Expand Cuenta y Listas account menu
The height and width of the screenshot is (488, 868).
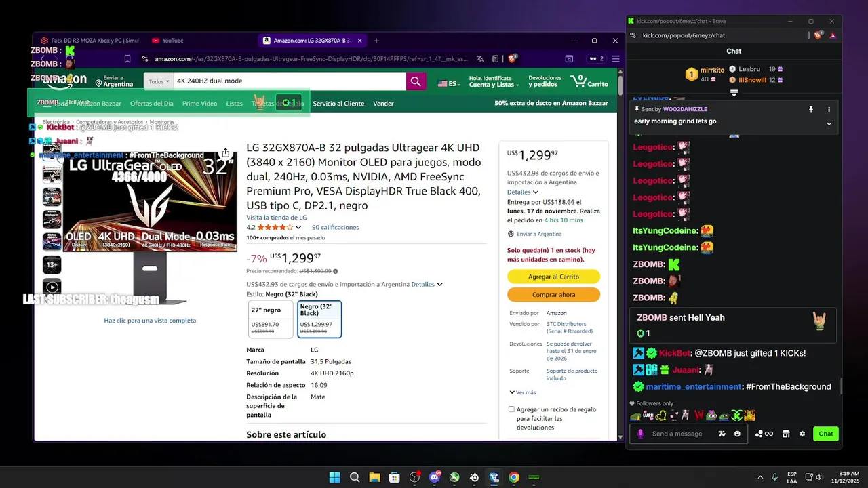(493, 81)
